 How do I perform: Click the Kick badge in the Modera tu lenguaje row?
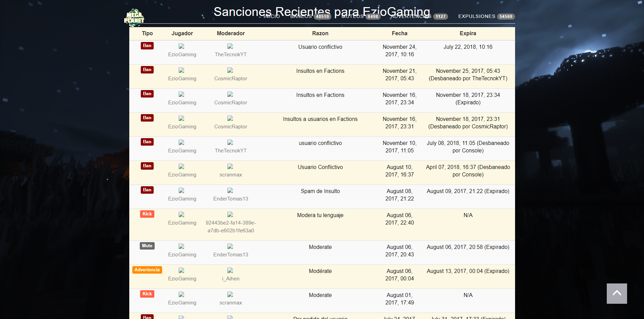pyautogui.click(x=147, y=214)
